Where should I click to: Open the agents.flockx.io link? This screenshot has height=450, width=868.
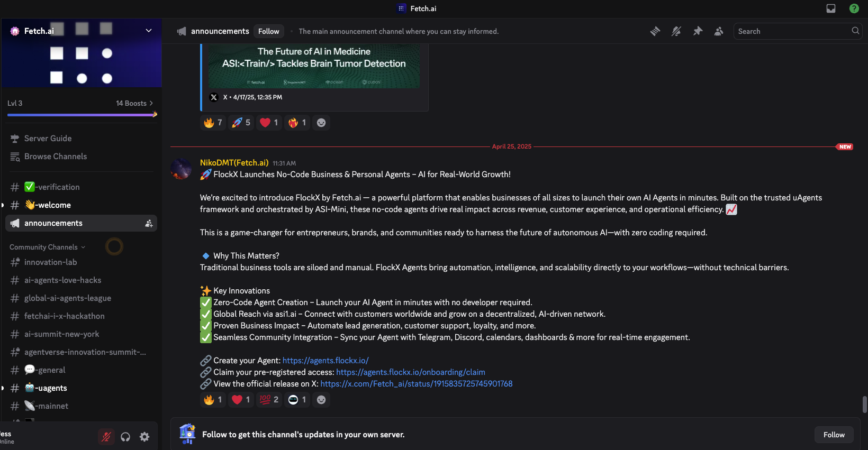point(325,360)
